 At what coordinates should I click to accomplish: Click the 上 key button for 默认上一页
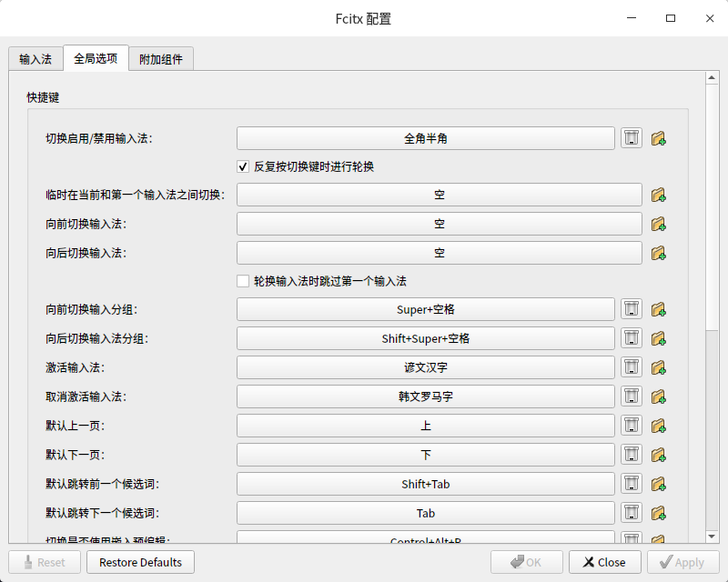426,426
